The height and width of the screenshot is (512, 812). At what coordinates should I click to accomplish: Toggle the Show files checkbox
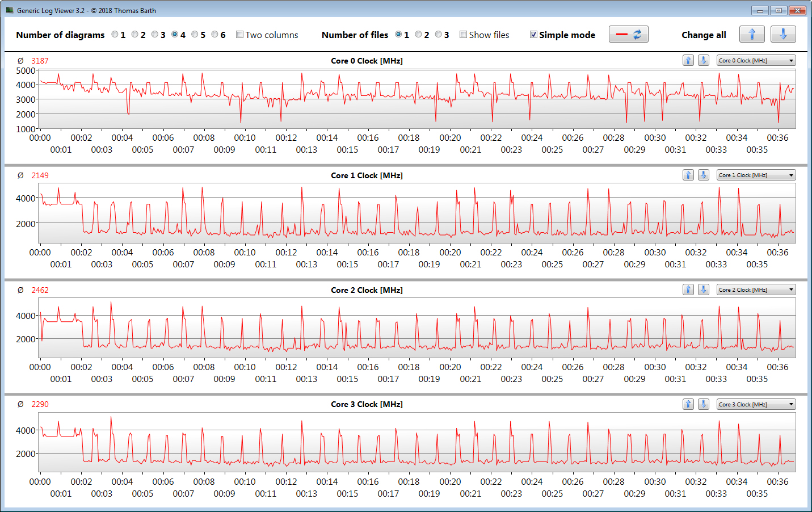click(464, 35)
